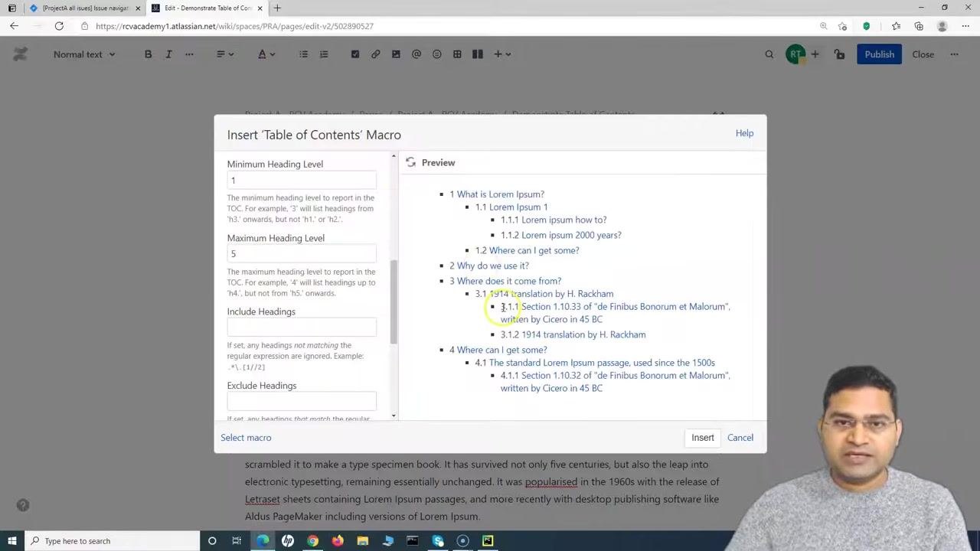
Task: Open the editor more actions menu
Action: [954, 54]
